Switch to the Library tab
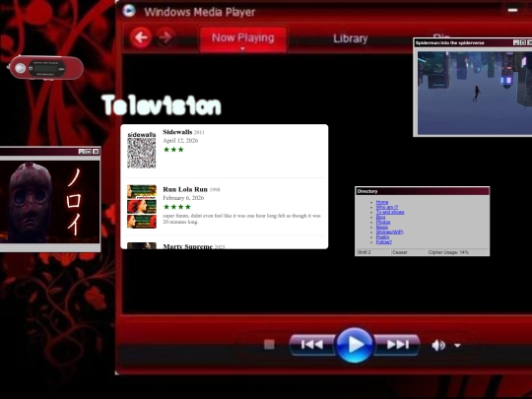532x399 pixels. [x=350, y=38]
